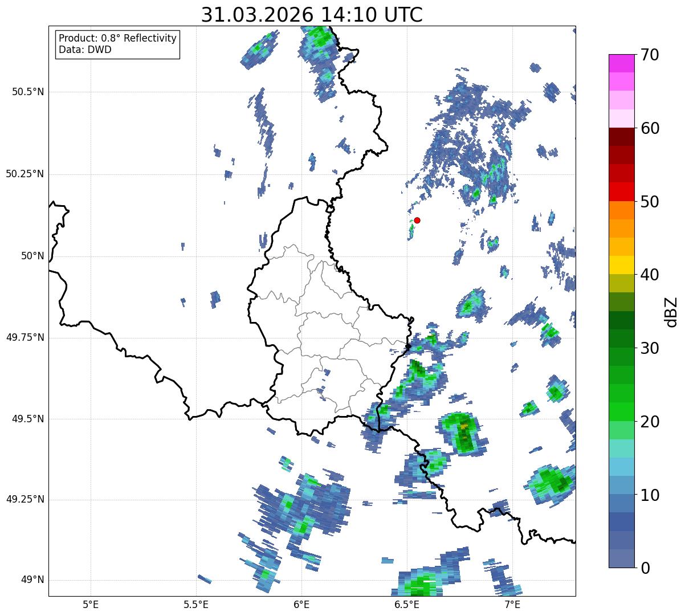This screenshot has height=616, width=685.
Task: Click the "7°E" longitude label
Action: [512, 605]
